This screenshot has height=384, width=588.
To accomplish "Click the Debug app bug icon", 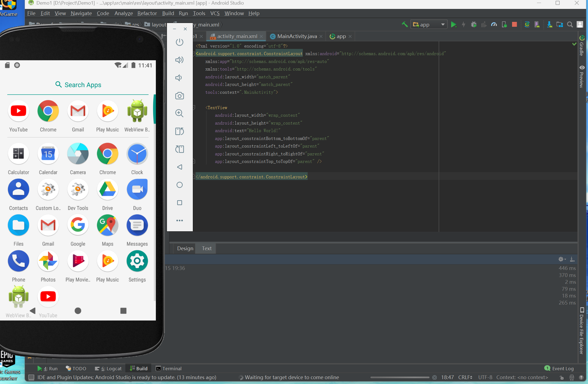I will [x=473, y=25].
